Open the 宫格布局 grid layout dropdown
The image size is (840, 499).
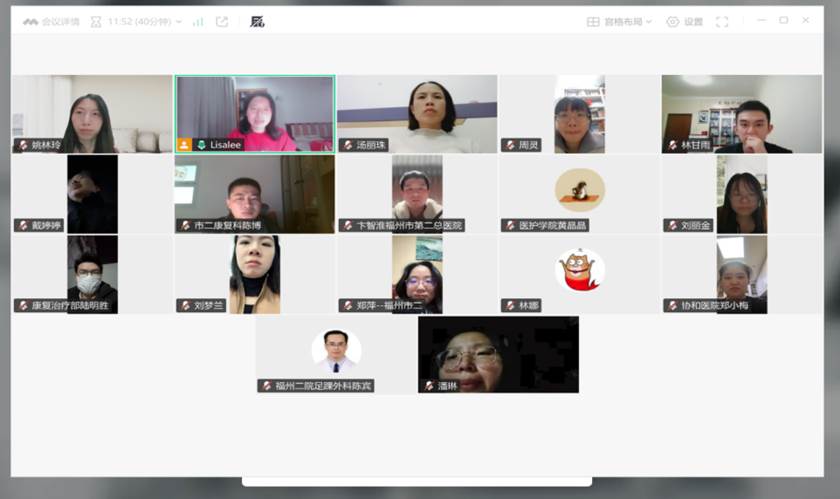pyautogui.click(x=620, y=21)
